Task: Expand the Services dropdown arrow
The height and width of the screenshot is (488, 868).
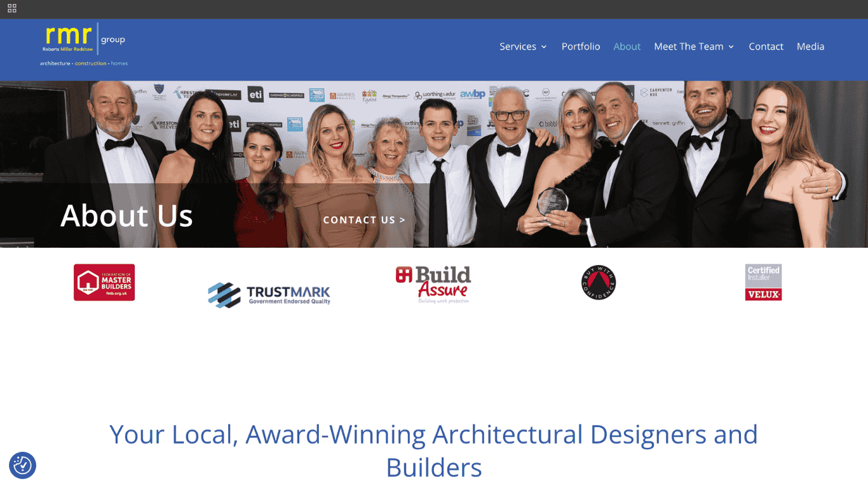Action: click(x=544, y=47)
